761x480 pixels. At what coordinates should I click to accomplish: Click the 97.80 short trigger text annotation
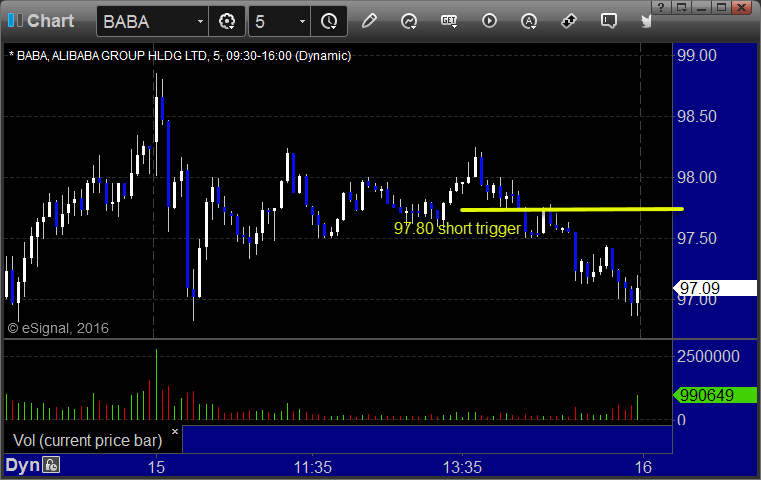[457, 228]
